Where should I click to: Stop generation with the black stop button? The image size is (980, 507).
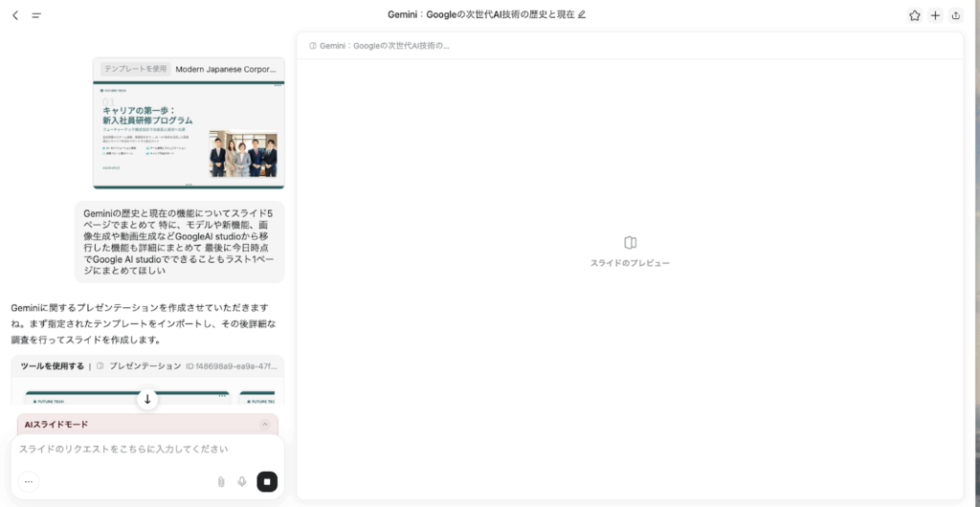click(x=267, y=482)
